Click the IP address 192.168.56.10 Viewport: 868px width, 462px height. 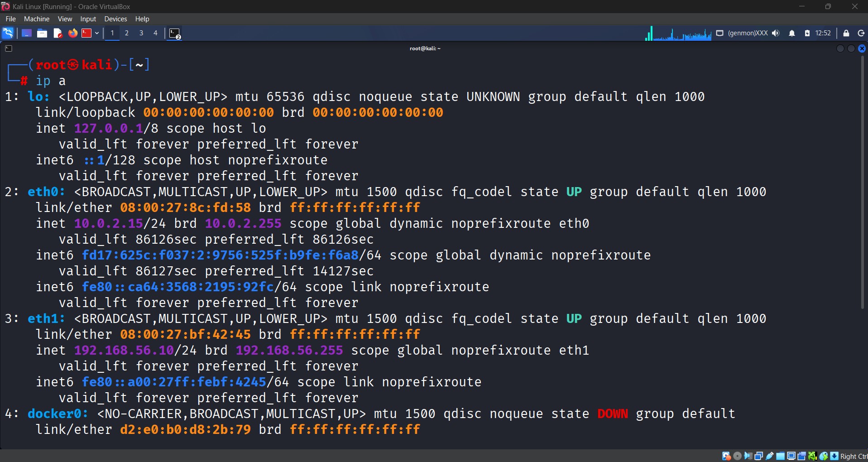[x=124, y=350]
